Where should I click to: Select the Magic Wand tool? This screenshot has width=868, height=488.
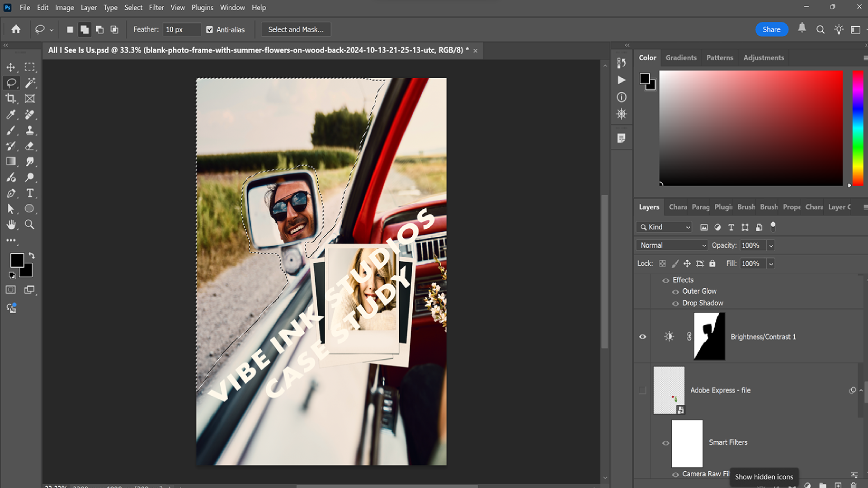coord(30,83)
